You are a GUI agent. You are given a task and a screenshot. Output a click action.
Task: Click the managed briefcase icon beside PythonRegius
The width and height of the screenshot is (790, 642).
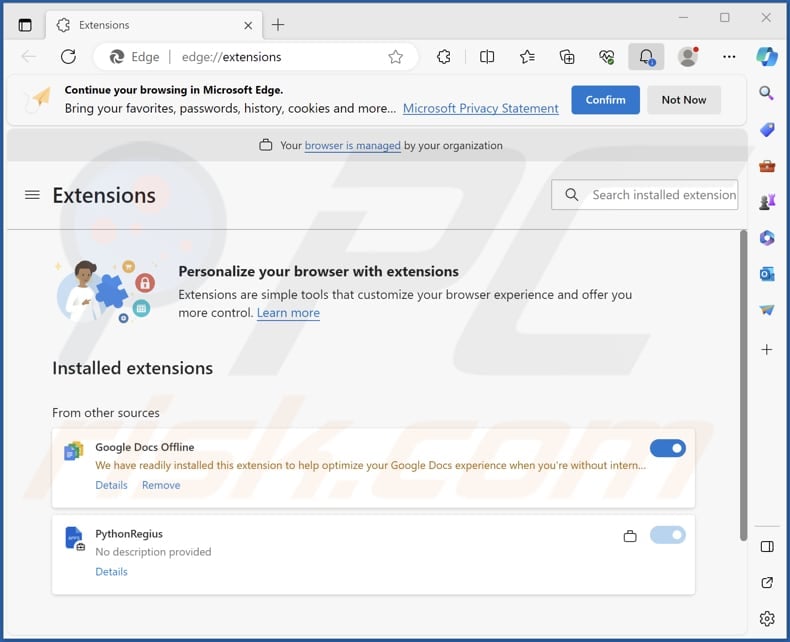[630, 536]
